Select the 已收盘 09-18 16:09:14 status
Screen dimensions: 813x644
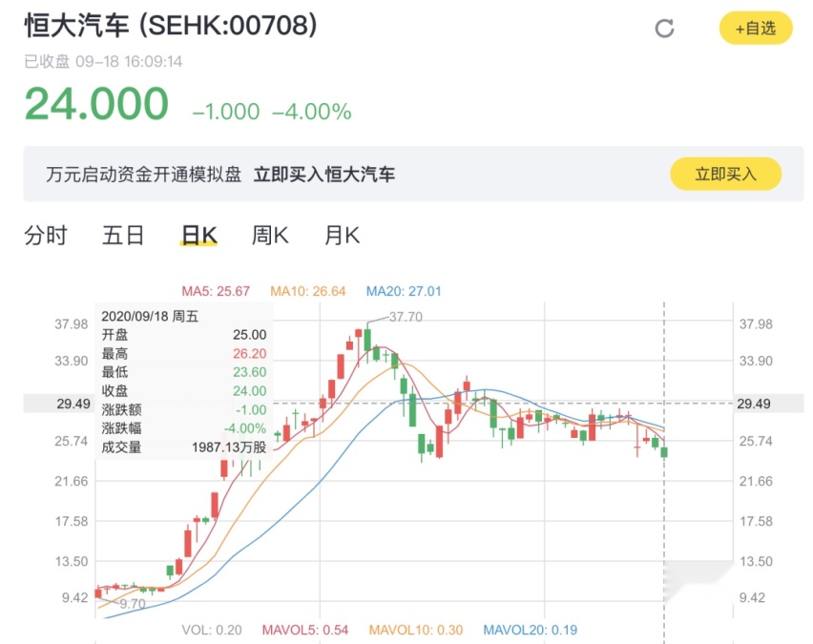(103, 62)
